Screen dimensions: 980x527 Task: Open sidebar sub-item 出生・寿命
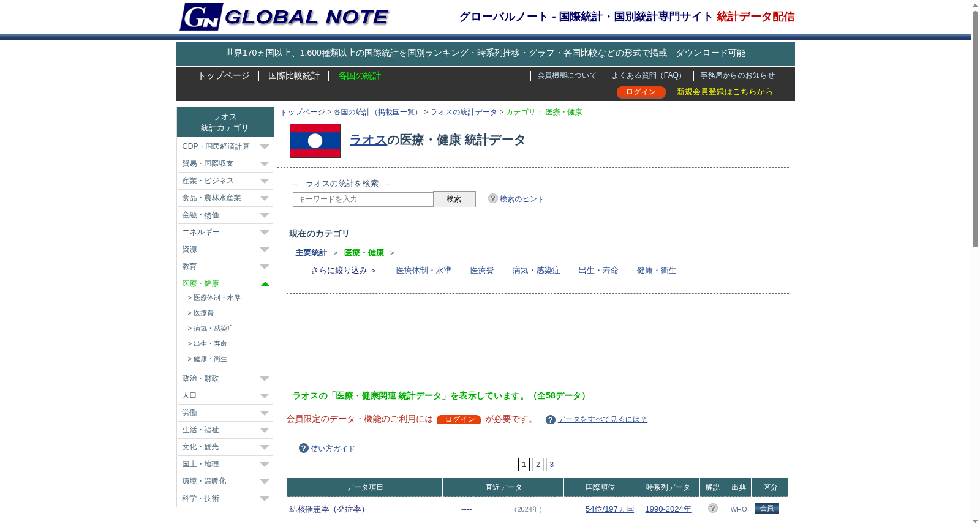point(210,343)
